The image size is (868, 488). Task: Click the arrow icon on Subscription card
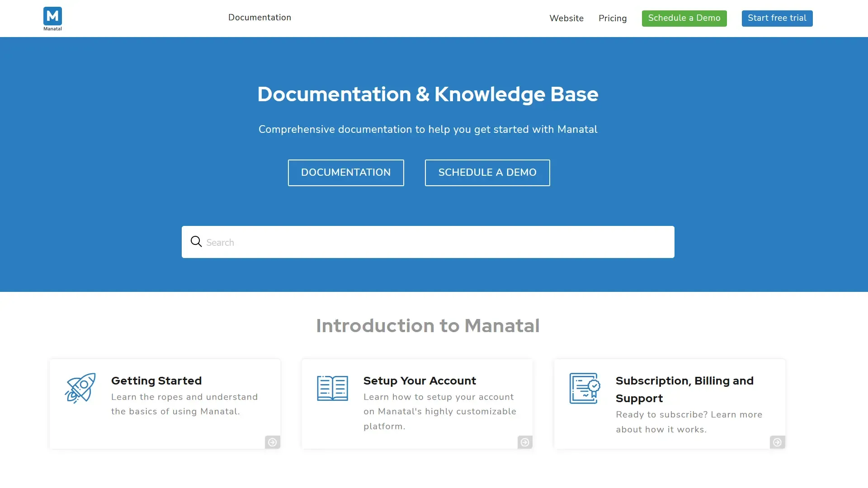coord(777,442)
